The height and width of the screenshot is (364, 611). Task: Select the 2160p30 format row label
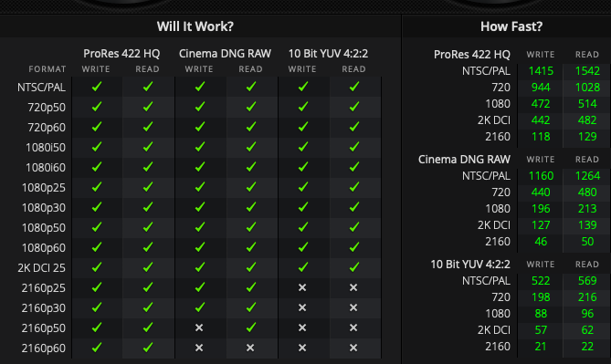(x=44, y=308)
